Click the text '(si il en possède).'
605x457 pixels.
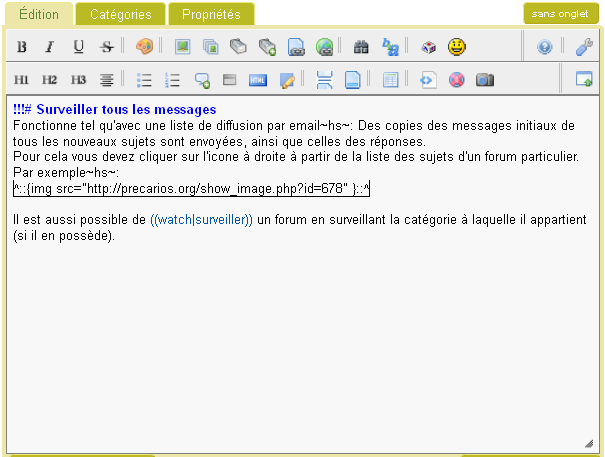click(x=64, y=235)
